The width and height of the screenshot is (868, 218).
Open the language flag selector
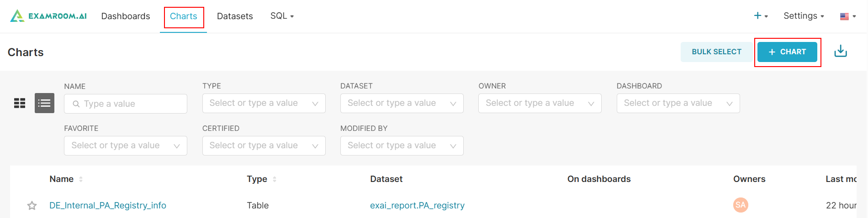coord(847,16)
